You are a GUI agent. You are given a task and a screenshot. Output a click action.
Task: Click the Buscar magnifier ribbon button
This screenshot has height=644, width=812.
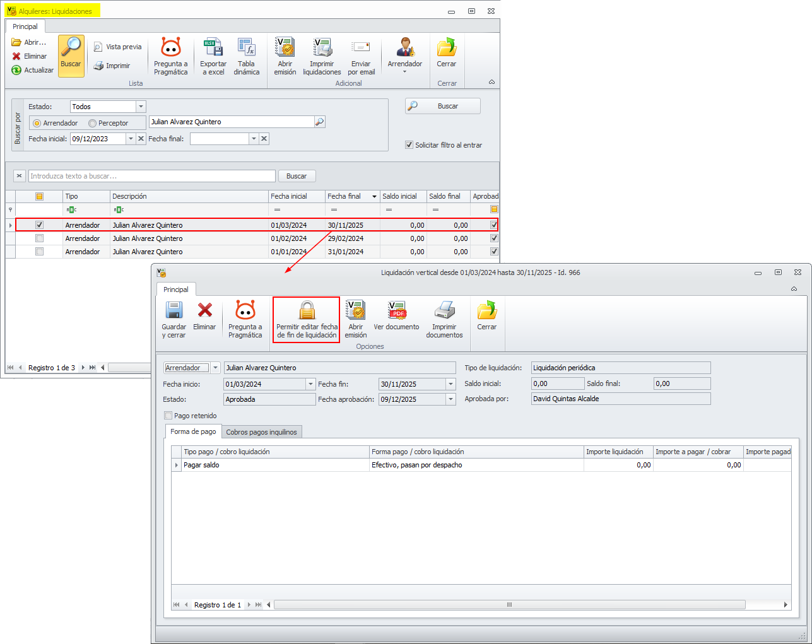(71, 56)
